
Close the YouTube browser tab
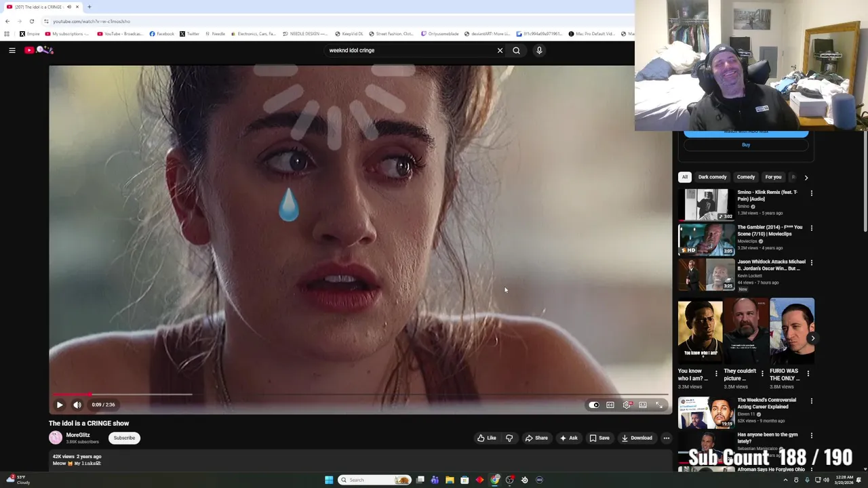[x=77, y=7]
